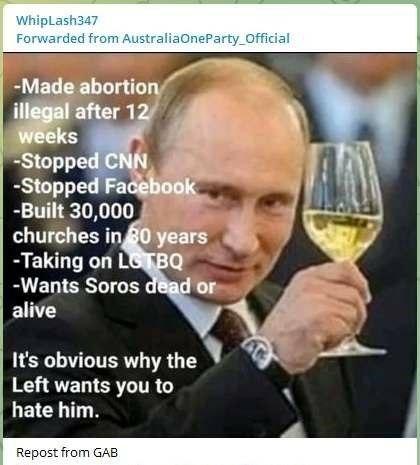Click the 'Forwarded from' label text
The image size is (420, 465).
(x=67, y=38)
